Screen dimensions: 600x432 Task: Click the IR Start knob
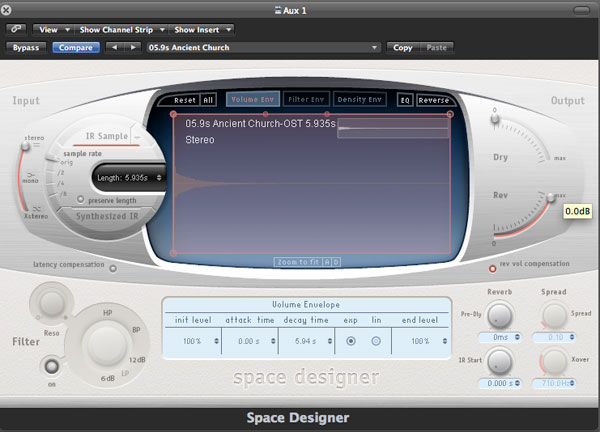(x=500, y=362)
